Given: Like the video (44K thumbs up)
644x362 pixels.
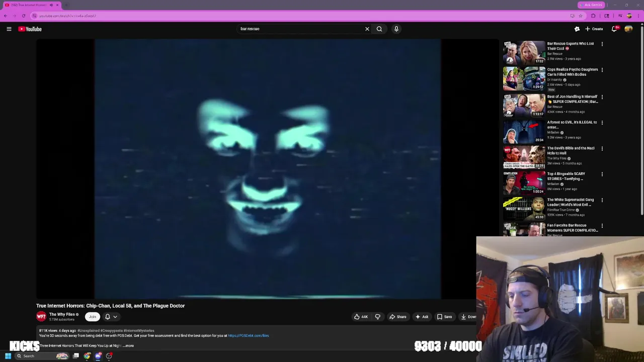Looking at the screenshot, I should (x=361, y=317).
